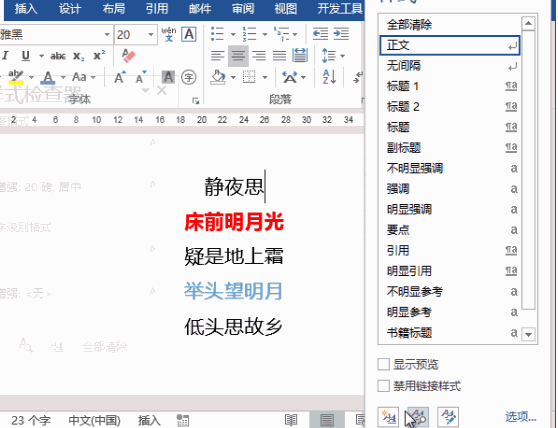Switch to Print Layout view
The height and width of the screenshot is (428, 558).
pyautogui.click(x=327, y=420)
